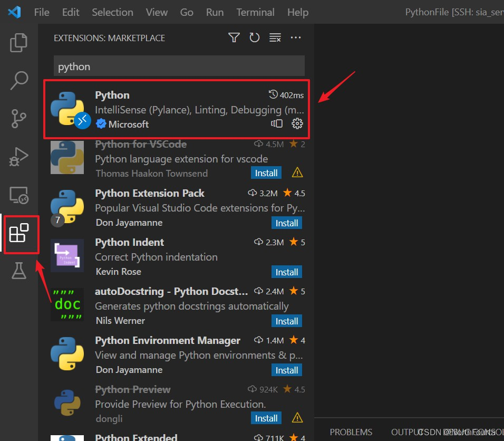Viewport: 504px width, 441px height.
Task: Install Python Extension Pack
Action: (287, 223)
